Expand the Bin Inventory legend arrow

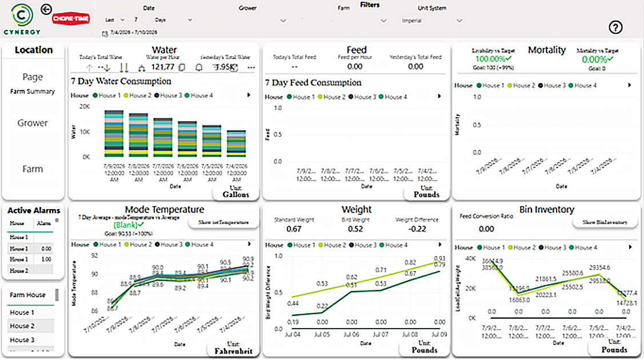(630, 247)
